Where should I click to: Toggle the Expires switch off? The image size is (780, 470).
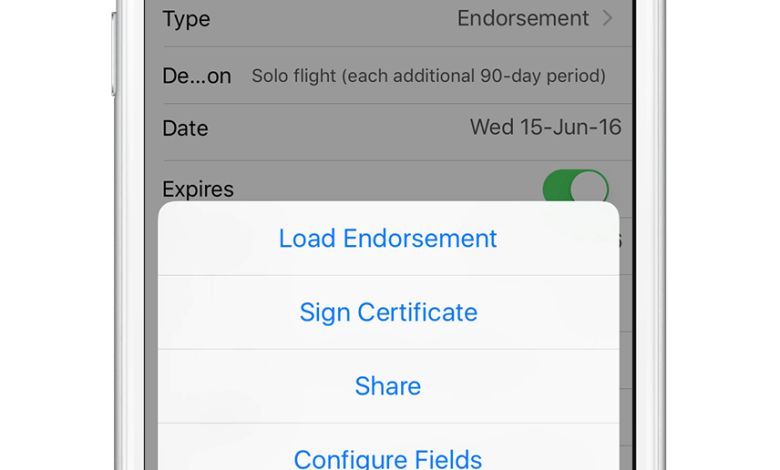tap(576, 188)
